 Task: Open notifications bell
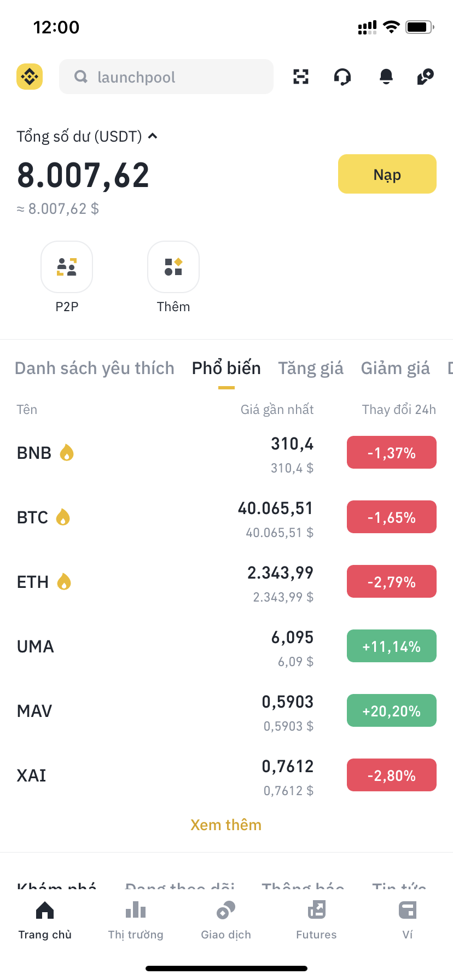(386, 77)
